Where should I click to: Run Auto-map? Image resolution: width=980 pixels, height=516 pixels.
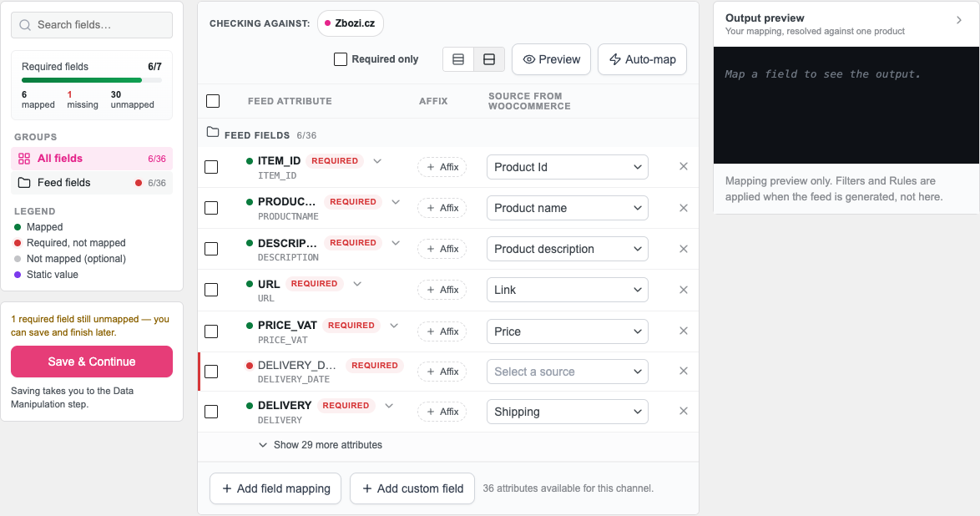[x=643, y=59]
